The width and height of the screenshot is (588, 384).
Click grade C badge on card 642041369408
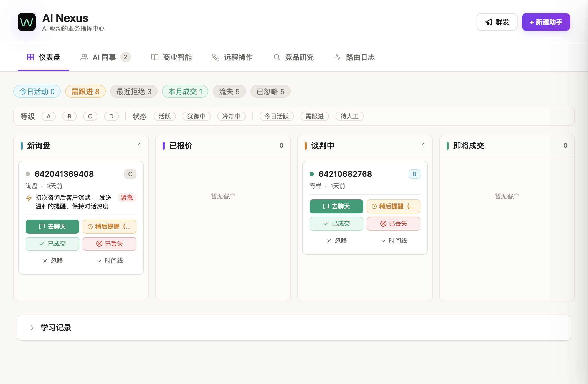point(130,174)
